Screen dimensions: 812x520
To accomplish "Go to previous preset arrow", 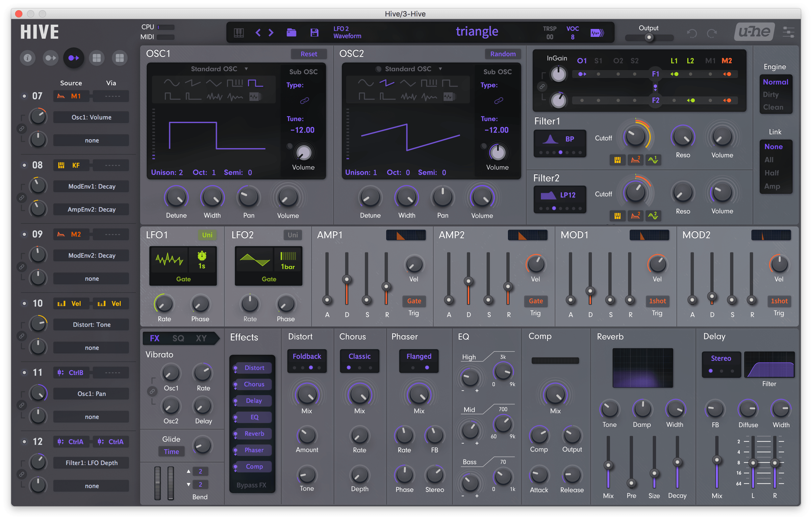I will tap(258, 32).
